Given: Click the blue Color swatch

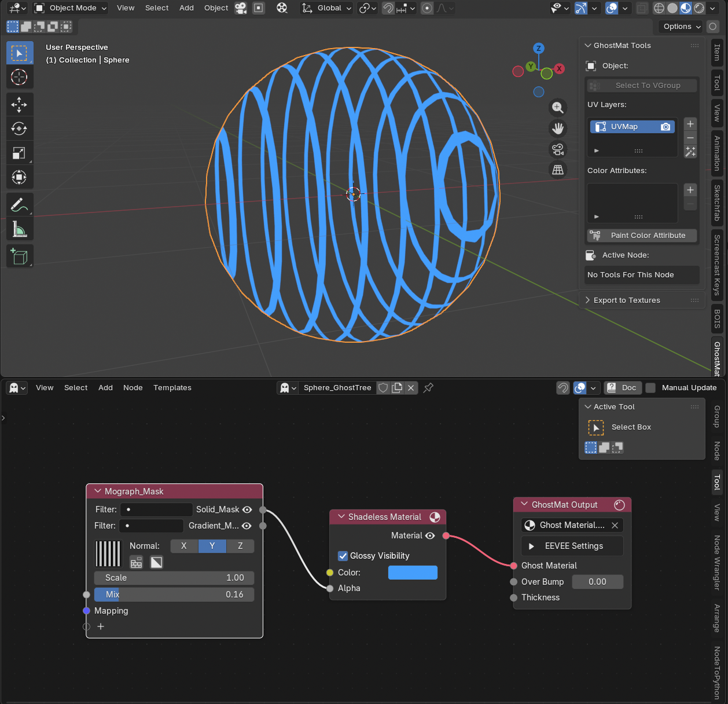Looking at the screenshot, I should click(413, 573).
